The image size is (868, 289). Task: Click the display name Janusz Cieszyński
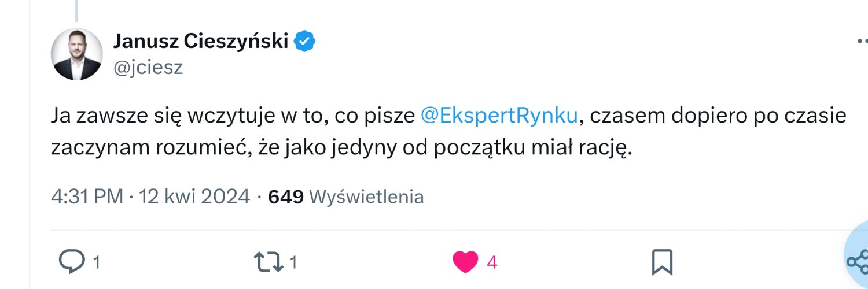click(201, 42)
